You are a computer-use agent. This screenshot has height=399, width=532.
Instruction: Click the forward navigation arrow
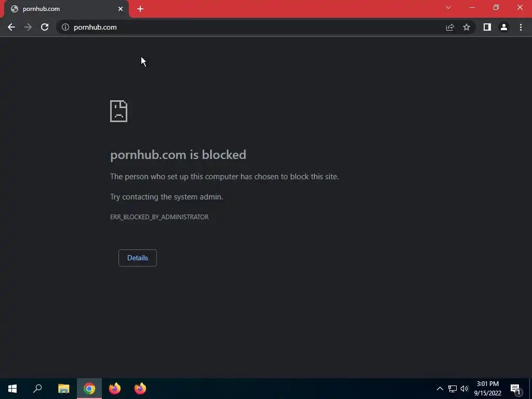coord(28,27)
